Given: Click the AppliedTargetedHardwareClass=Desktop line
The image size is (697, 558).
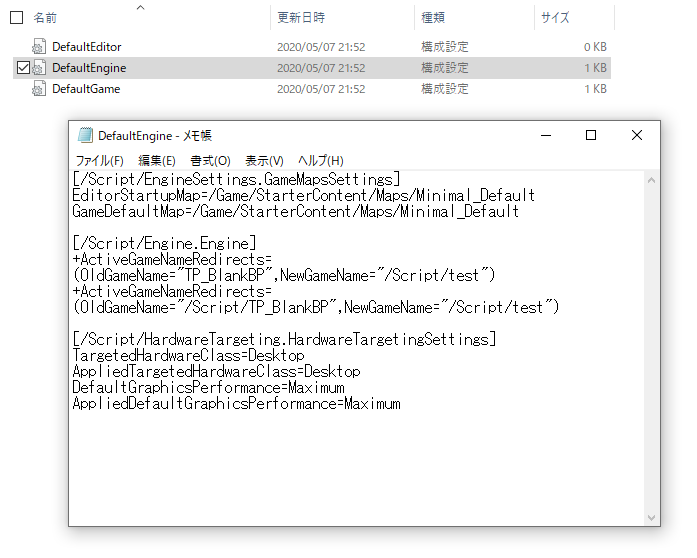Looking at the screenshot, I should pyautogui.click(x=216, y=371).
